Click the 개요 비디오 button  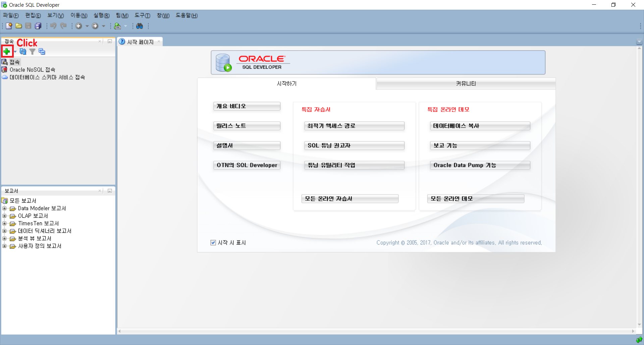tap(247, 106)
